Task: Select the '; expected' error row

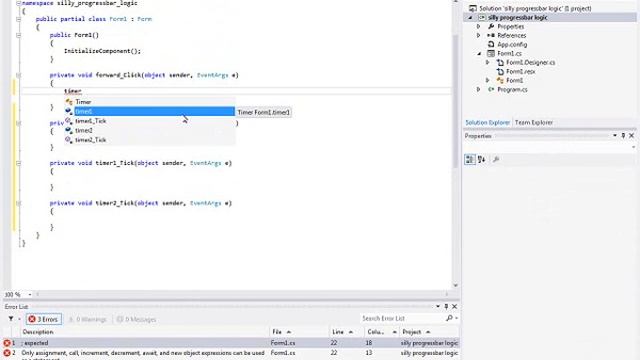Action: 231,343
